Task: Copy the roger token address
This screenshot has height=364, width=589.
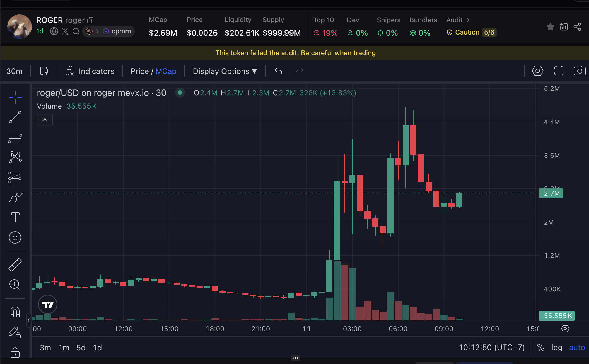Action: click(x=90, y=20)
